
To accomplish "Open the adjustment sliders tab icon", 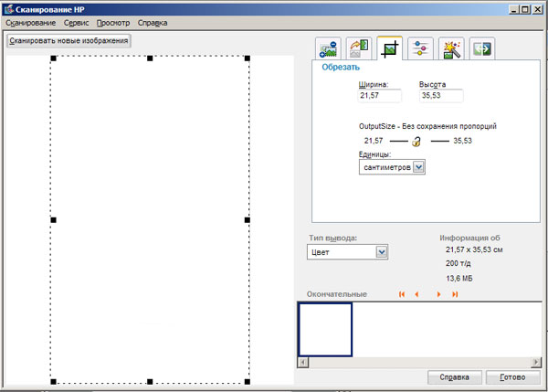I will click(x=420, y=48).
